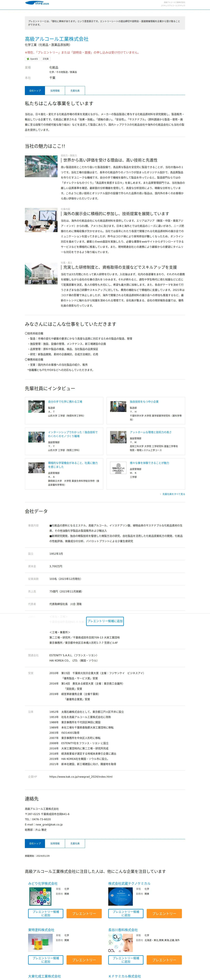
Task: Select sales figure 75億円（2023年11月実績）
Action: pyautogui.click(x=66, y=591)
